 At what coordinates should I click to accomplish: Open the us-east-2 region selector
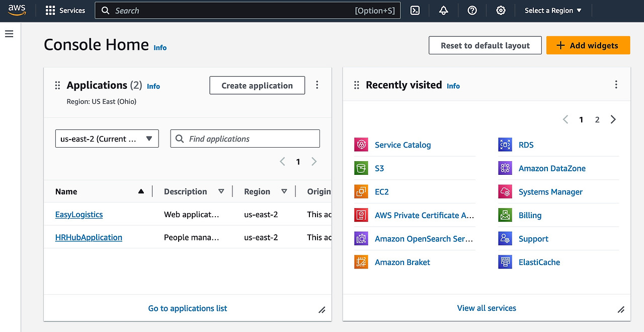(107, 139)
